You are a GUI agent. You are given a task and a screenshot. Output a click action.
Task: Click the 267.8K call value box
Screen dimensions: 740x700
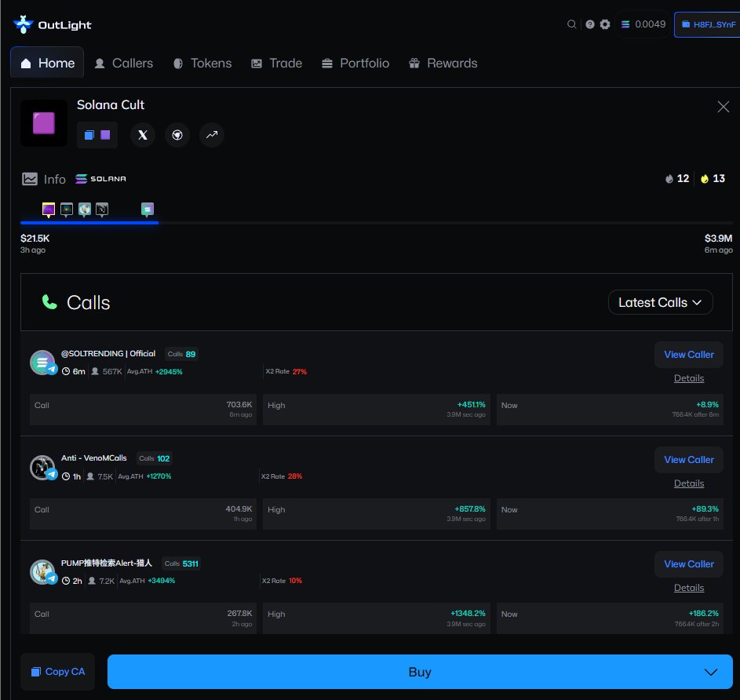click(143, 618)
